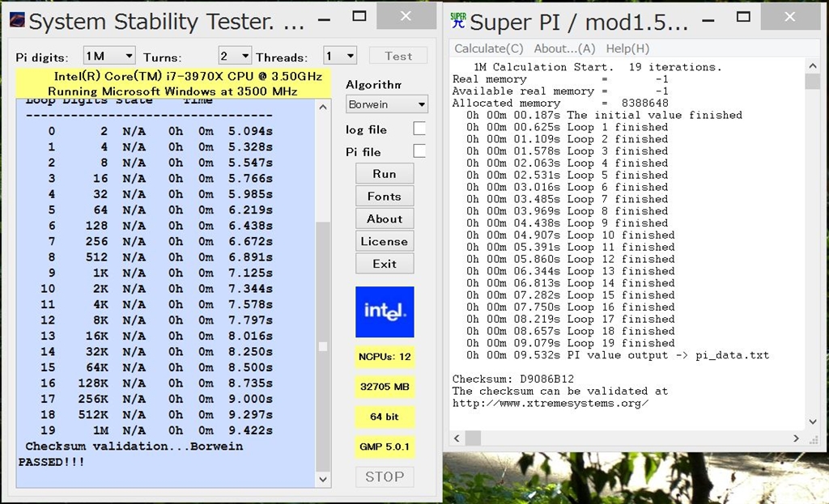This screenshot has width=829, height=504.
Task: Click the Super PI vertical scrollbar thumb
Action: pos(813,82)
